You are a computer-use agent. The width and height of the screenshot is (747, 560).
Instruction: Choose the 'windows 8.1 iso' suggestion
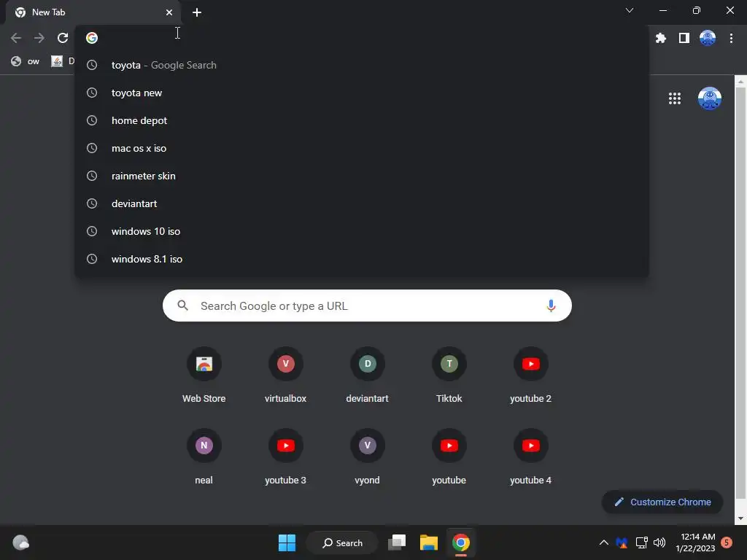tap(362, 259)
